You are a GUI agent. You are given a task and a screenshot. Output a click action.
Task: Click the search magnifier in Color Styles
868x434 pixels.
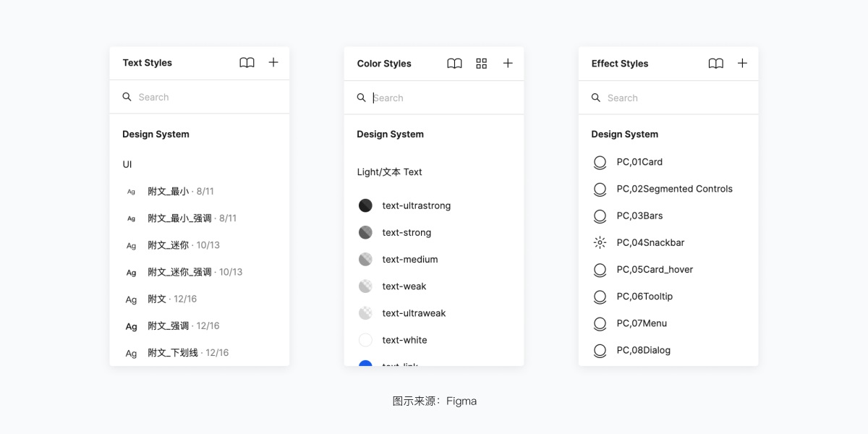362,98
